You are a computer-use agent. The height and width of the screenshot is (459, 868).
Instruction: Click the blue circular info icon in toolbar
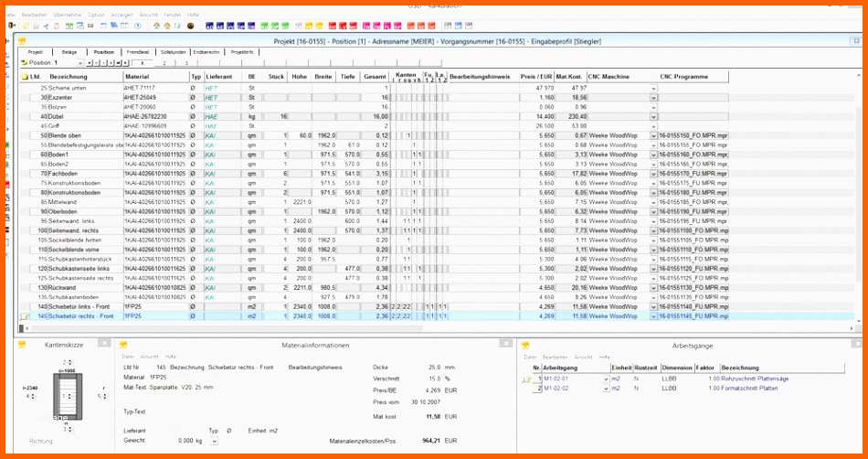138,26
